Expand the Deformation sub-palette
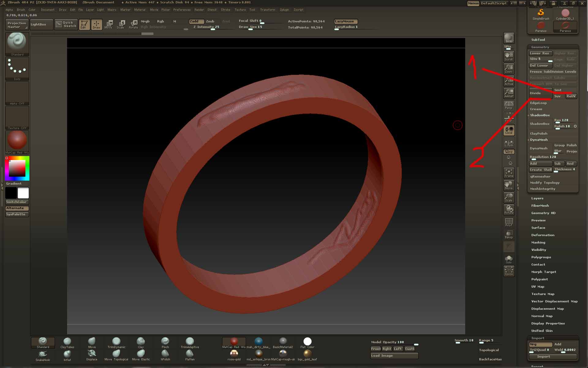The image size is (588, 368). pyautogui.click(x=543, y=235)
